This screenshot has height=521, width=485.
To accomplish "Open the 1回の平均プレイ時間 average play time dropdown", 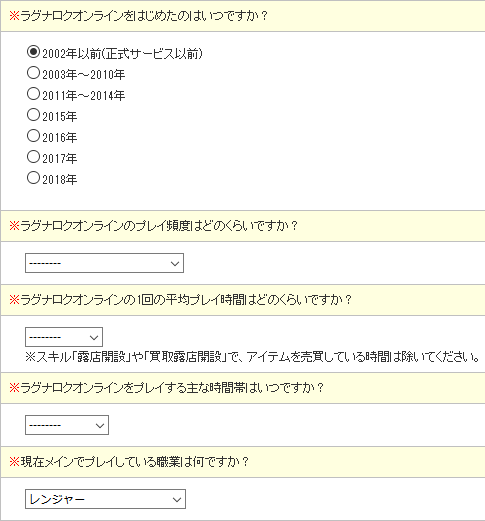I will pos(64,337).
